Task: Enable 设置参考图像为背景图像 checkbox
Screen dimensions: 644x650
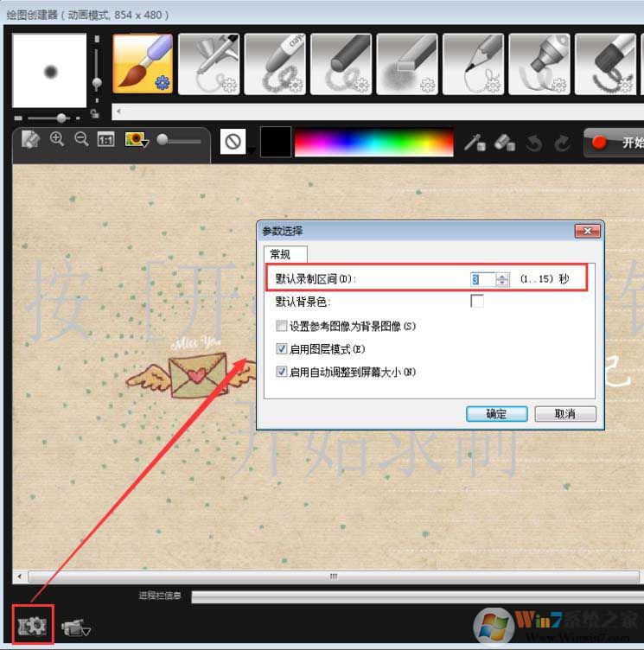Action: [282, 326]
